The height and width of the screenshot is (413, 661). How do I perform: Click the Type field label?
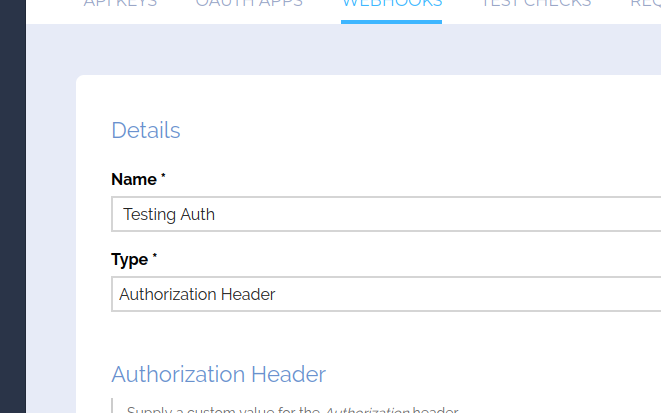click(128, 259)
